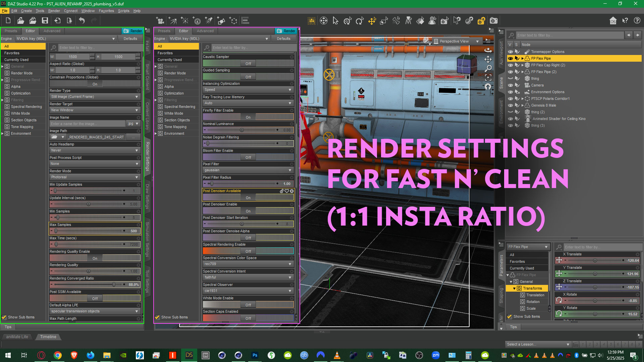Click Defaults button in second render panel
Viewport: 644px width, 362px height.
tap(284, 39)
